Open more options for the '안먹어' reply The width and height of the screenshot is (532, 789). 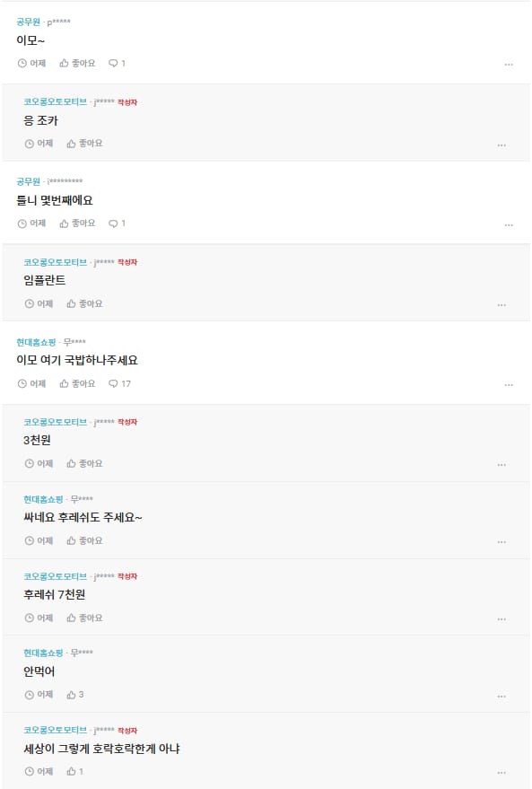(501, 697)
